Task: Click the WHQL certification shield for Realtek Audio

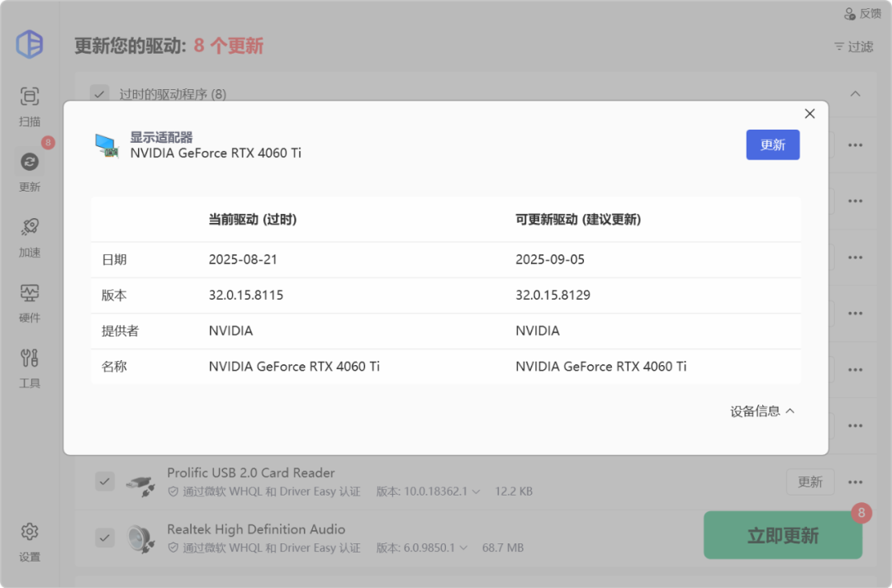Action: [173, 548]
